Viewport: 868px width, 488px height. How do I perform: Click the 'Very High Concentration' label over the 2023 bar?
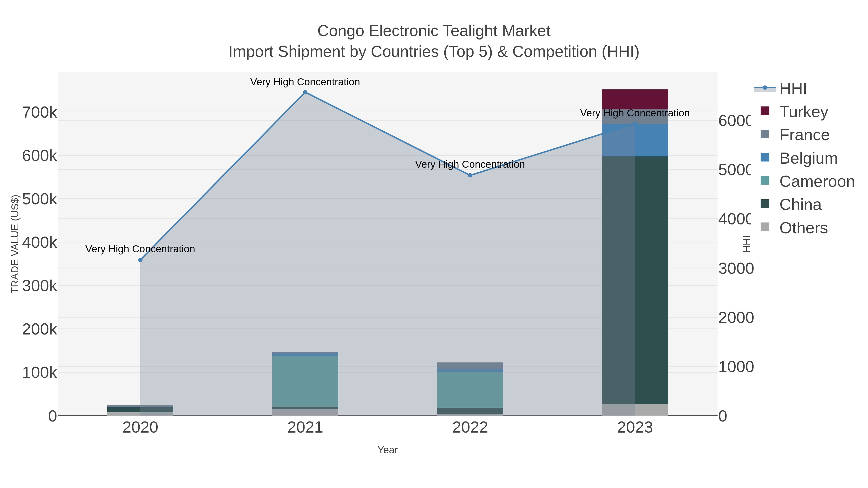tap(635, 113)
